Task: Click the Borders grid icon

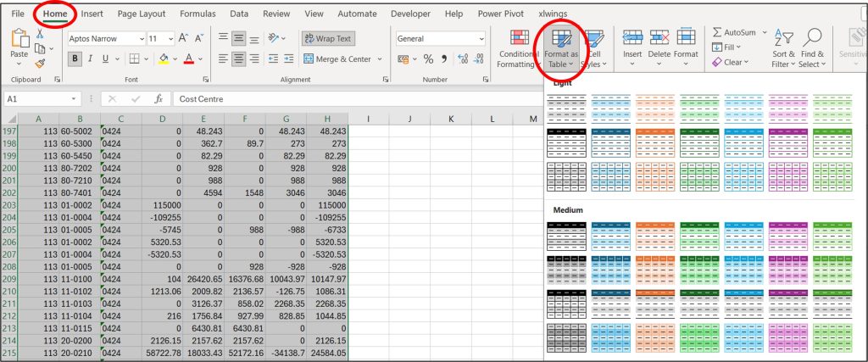Action: point(134,58)
